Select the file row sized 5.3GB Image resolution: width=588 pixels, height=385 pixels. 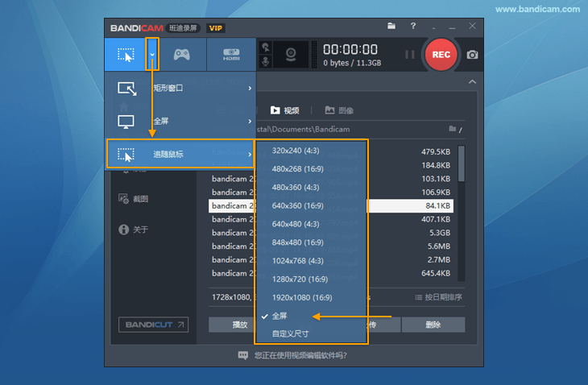click(331, 233)
